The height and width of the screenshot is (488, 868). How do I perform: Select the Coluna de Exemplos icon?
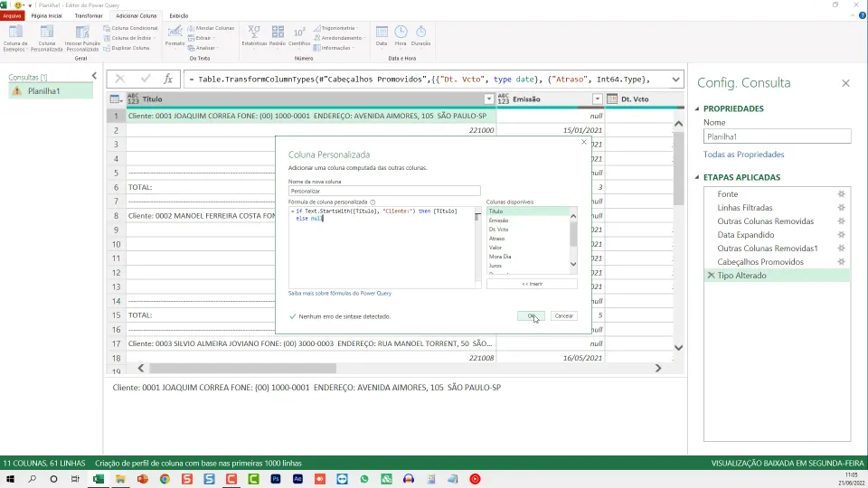tap(15, 38)
